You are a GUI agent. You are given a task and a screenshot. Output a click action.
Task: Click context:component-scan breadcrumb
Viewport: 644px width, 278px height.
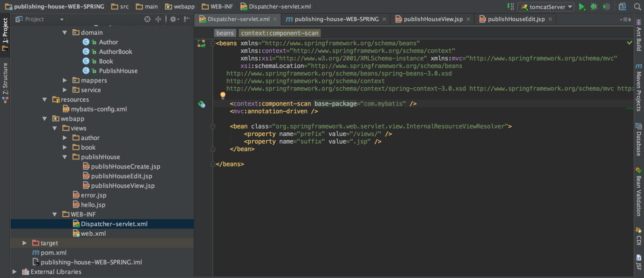point(280,33)
